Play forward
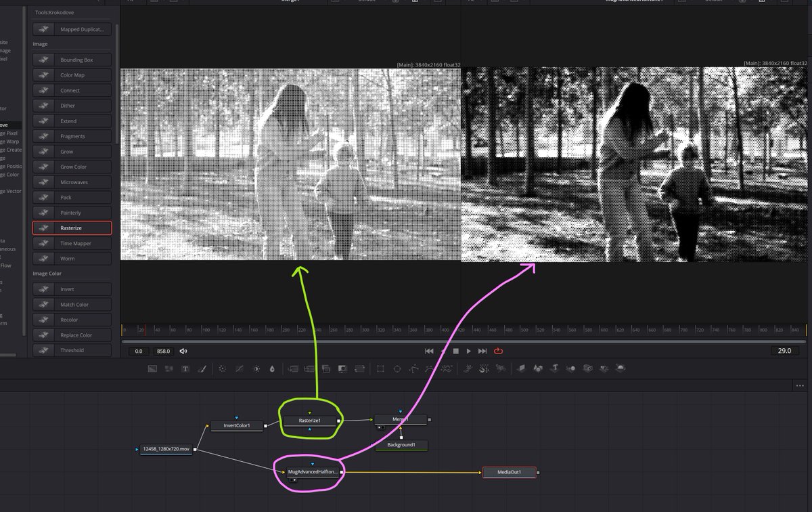Screen dimensions: 812x512 (468, 351)
